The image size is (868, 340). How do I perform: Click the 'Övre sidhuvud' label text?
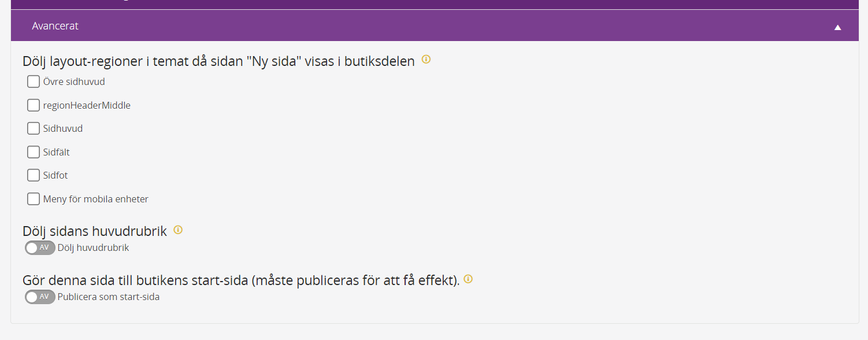point(74,82)
